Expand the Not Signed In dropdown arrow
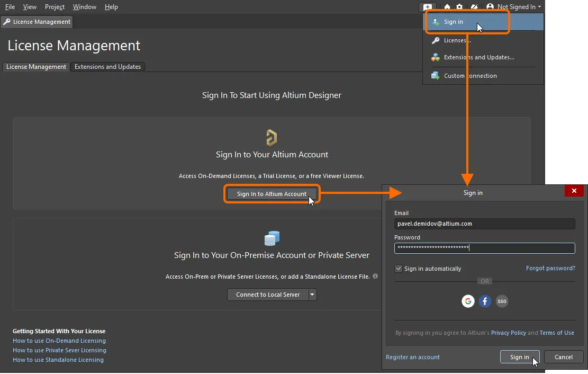Viewport: 588px width, 374px height. [x=539, y=7]
